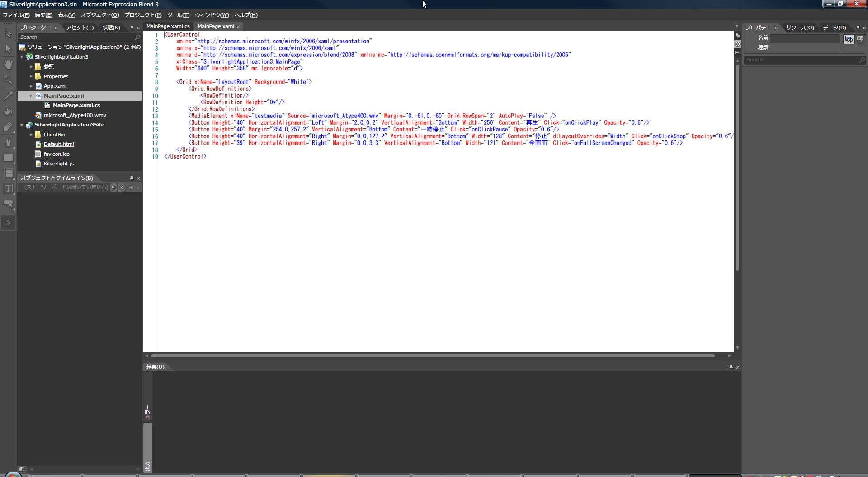Expand the 参照 references folder
This screenshot has height=477, width=868.
tap(31, 66)
